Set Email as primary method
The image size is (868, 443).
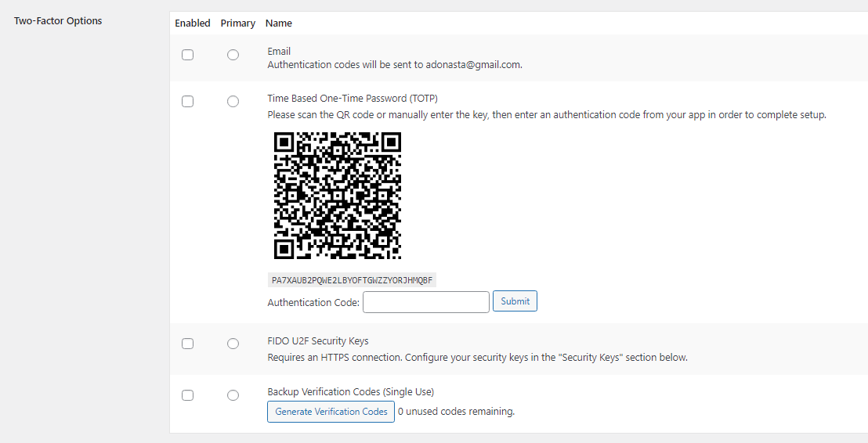pos(233,55)
